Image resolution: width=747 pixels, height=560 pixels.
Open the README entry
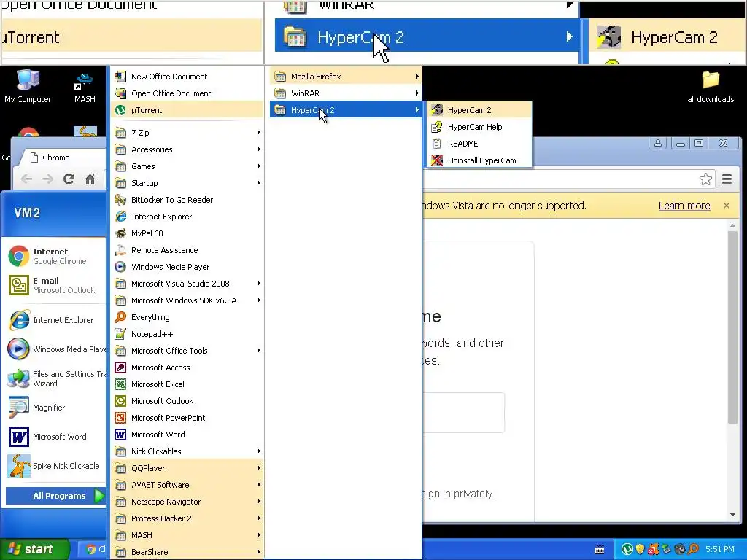pyautogui.click(x=479, y=144)
